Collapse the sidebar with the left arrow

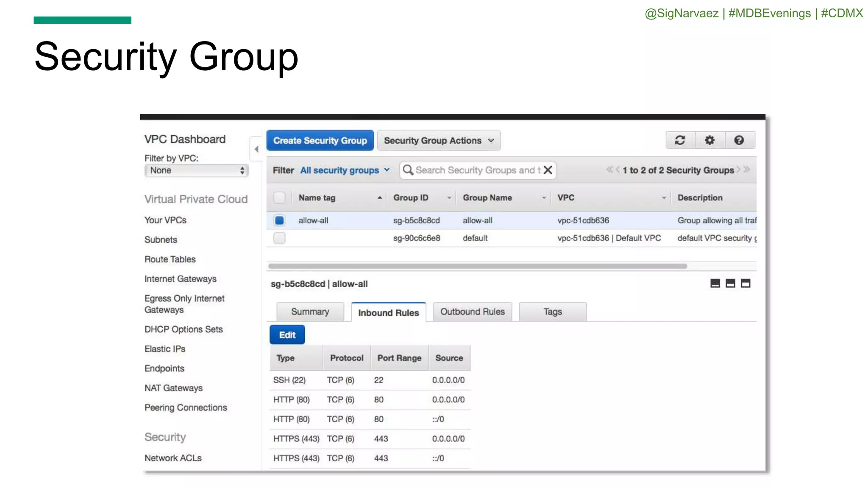pos(256,149)
